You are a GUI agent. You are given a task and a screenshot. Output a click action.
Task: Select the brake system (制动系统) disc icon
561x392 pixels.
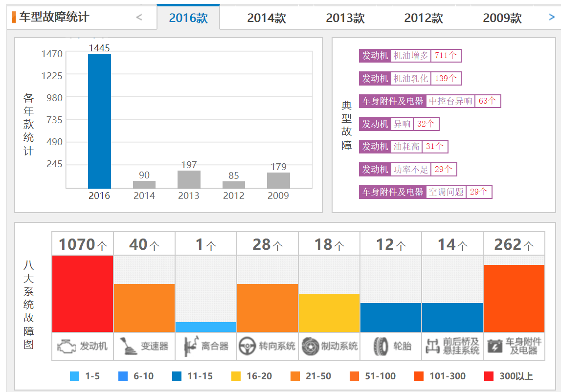point(310,346)
